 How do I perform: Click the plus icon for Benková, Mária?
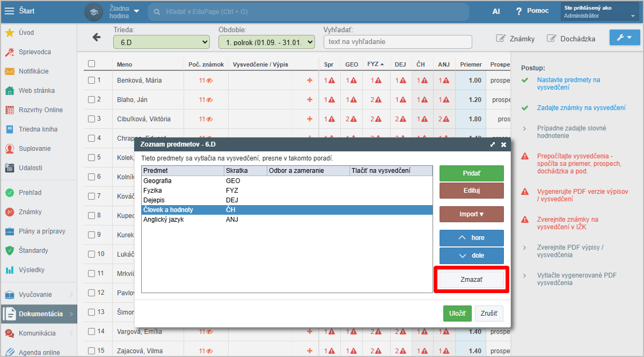click(309, 81)
